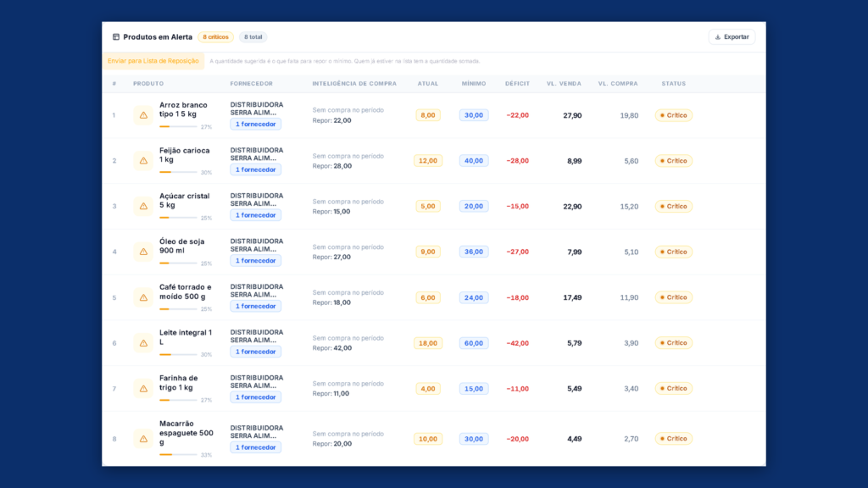Click the 1 fornecedor badge for Macarrão espaguete
868x488 pixels.
[x=256, y=447]
